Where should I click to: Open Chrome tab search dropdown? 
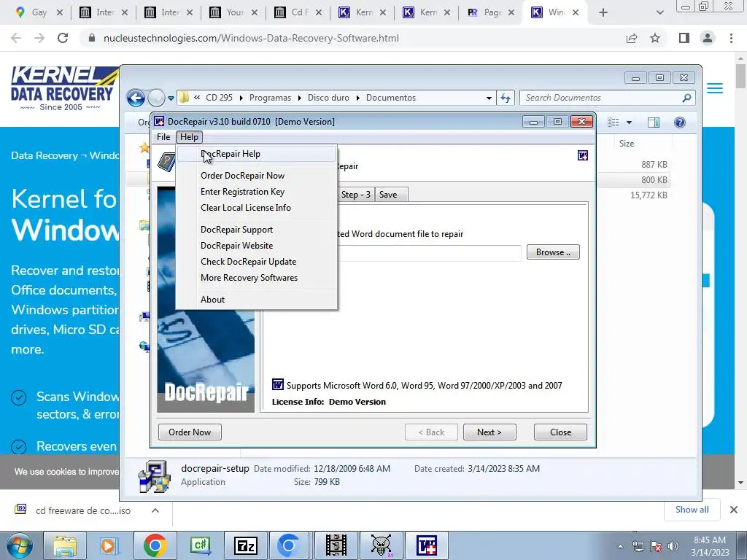(x=659, y=12)
